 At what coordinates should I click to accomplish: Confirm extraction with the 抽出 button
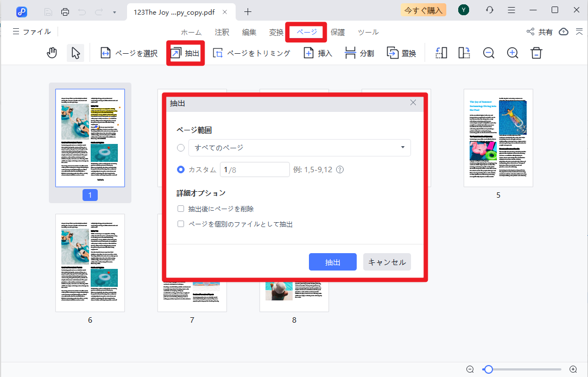coord(332,261)
